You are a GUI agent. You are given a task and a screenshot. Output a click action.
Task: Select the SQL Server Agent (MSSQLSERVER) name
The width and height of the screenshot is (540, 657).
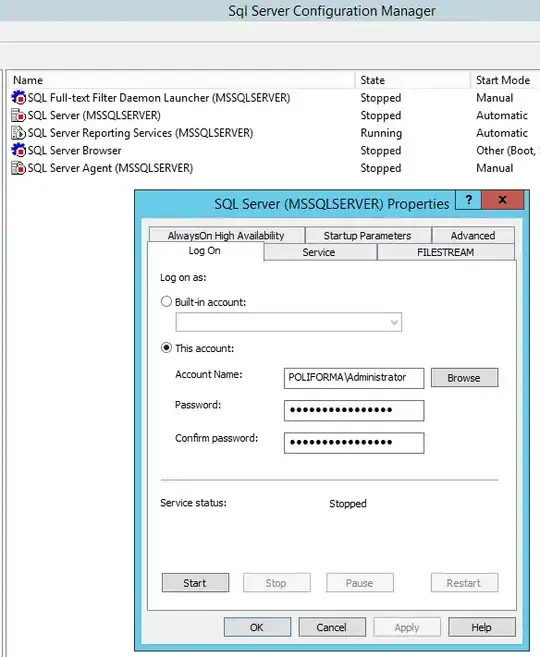tap(110, 168)
